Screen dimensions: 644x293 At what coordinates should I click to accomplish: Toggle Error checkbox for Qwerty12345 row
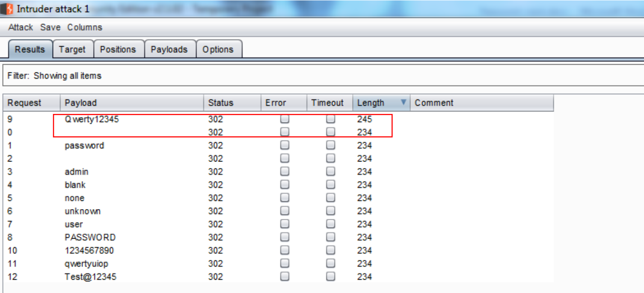285,119
